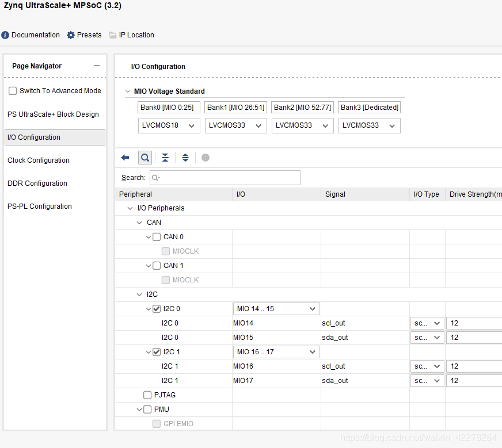502x448 pixels.
Task: Enable Switch To Advanced Mode
Action: (x=13, y=90)
